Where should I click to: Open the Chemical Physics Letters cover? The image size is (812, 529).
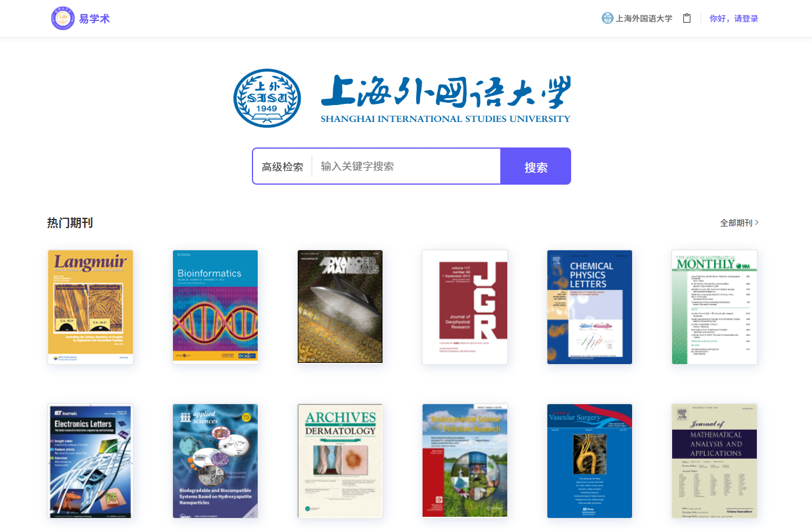coord(590,307)
